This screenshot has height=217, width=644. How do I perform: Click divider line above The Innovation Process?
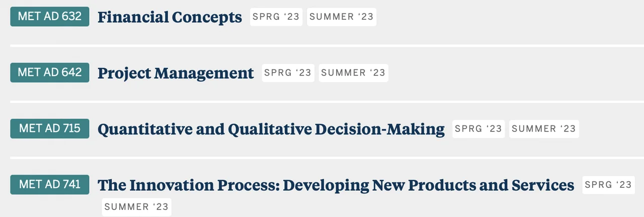[x=322, y=158]
